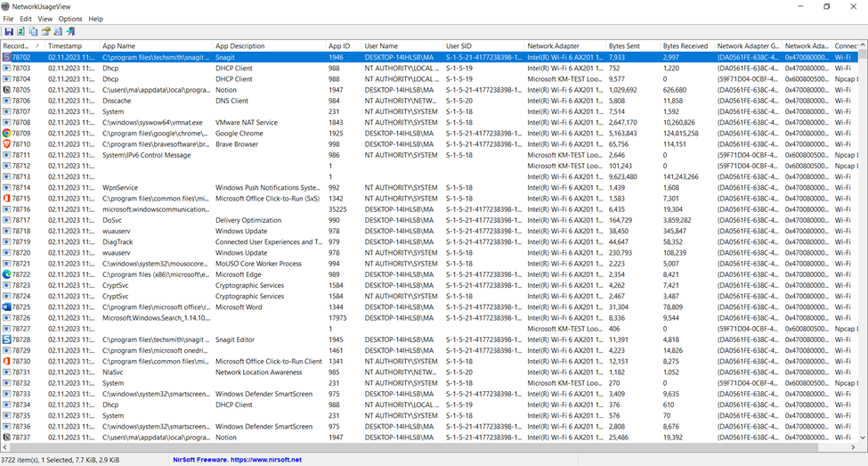Open the Properties toolbar icon
Image resolution: width=868 pixels, height=466 pixels.
pos(45,31)
